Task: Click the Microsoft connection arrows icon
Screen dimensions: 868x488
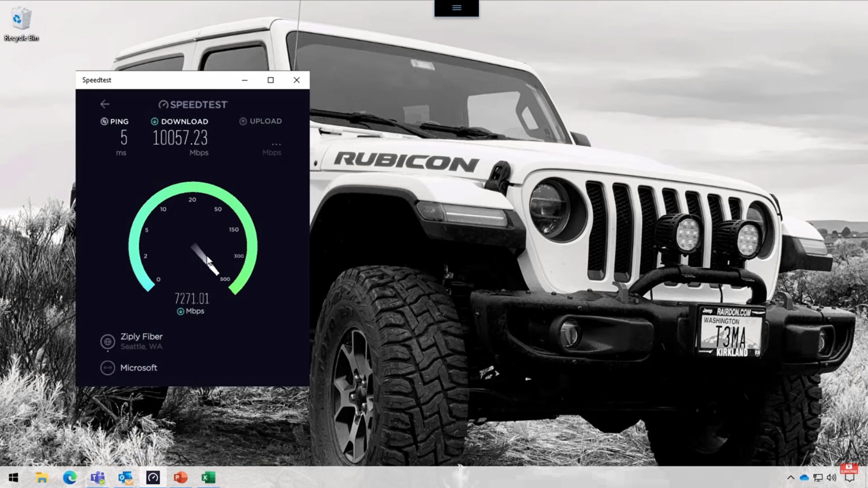Action: click(108, 368)
